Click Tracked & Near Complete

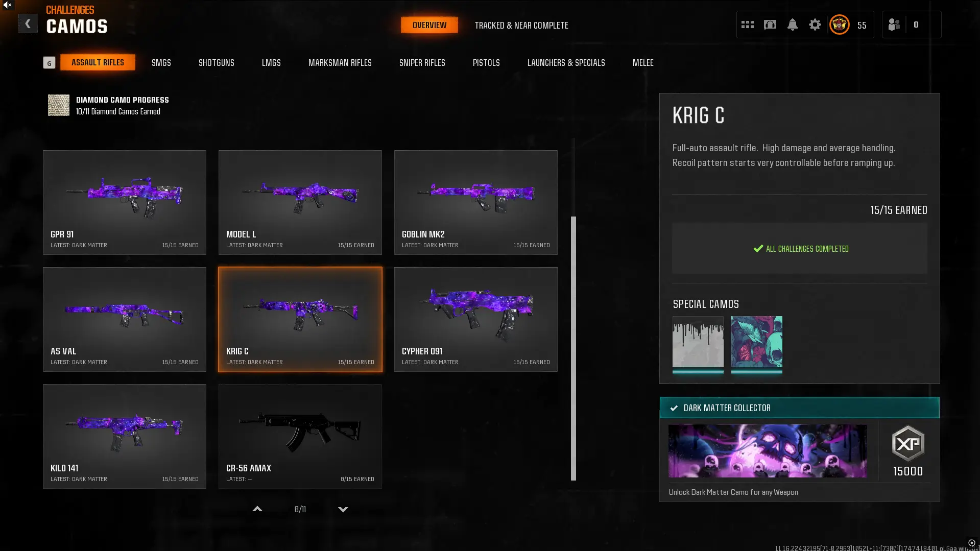[521, 25]
